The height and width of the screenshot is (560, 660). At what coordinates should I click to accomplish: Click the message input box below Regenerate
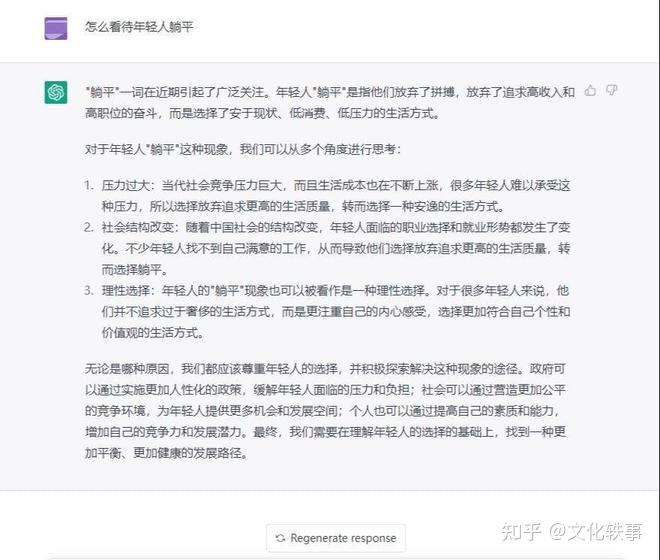[x=333, y=558]
